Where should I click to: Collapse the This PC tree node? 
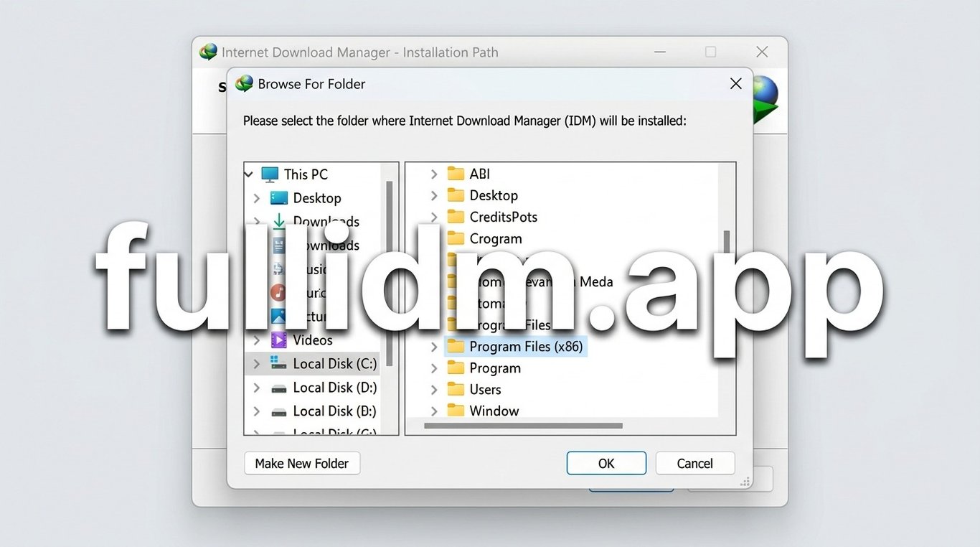[x=249, y=174]
